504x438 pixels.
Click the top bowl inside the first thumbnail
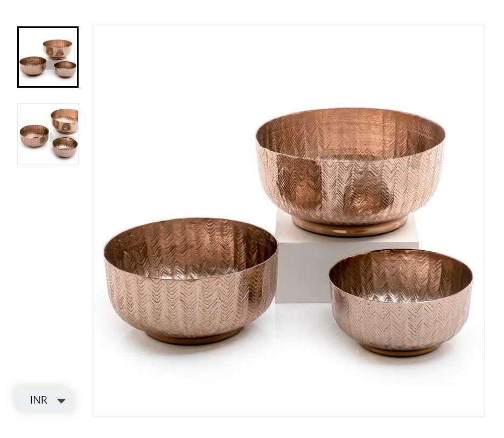point(58,49)
